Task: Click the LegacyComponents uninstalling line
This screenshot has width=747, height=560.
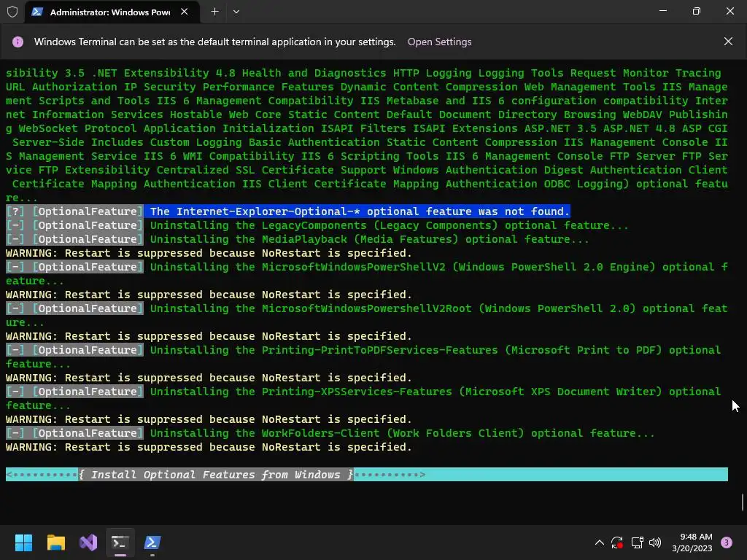Action: click(317, 225)
